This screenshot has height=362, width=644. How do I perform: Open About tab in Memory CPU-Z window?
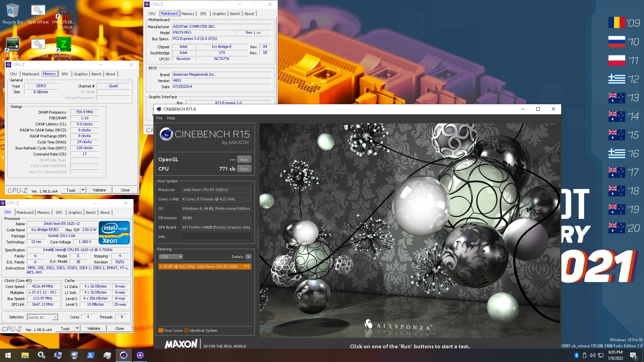tap(111, 74)
